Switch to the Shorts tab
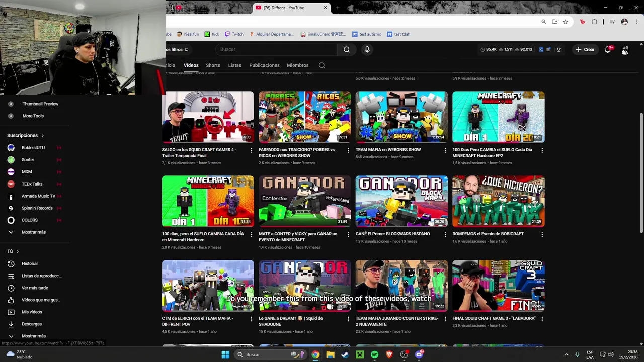The height and width of the screenshot is (362, 644). click(x=213, y=65)
